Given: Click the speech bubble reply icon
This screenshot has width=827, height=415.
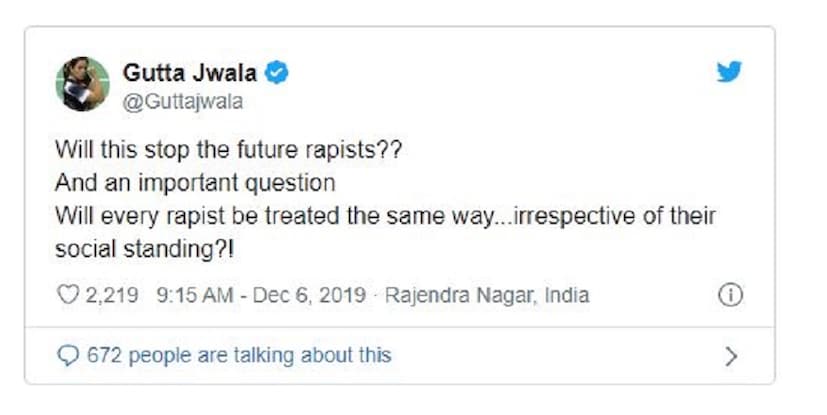Looking at the screenshot, I should (67, 355).
